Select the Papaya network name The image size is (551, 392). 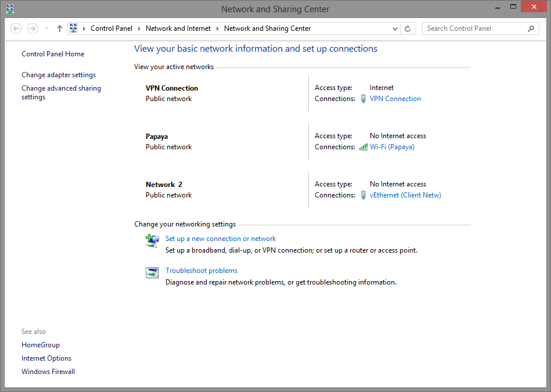pos(157,136)
